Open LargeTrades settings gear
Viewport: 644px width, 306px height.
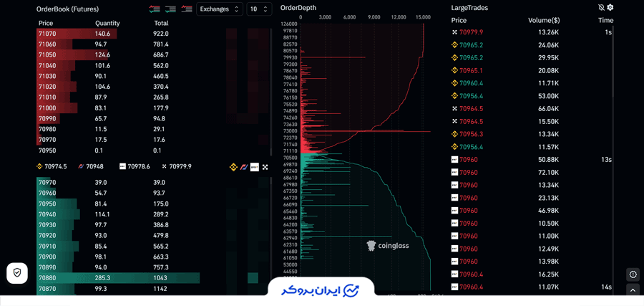coord(610,7)
